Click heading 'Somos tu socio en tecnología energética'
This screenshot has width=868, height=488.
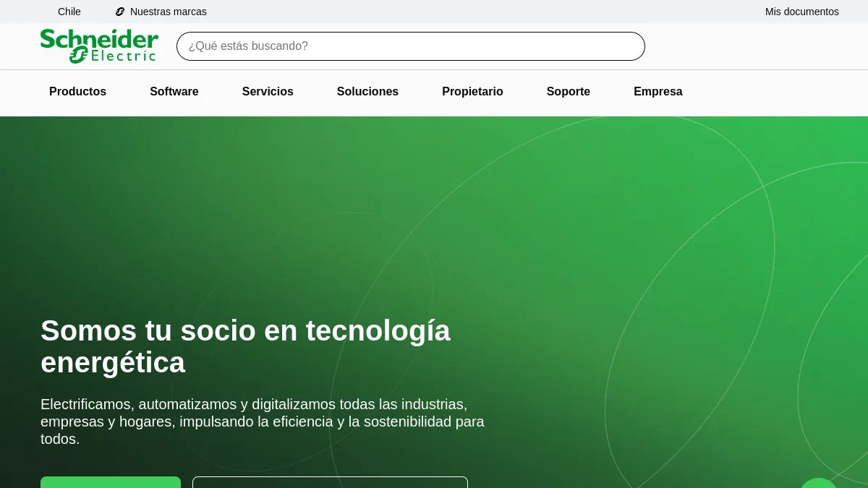pyautogui.click(x=246, y=346)
